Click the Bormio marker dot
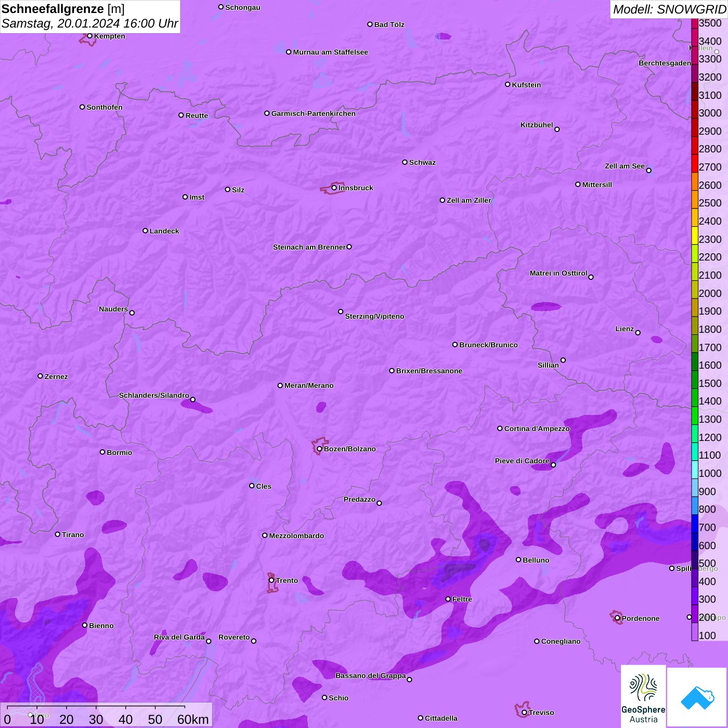Image resolution: width=728 pixels, height=728 pixels. click(x=102, y=452)
